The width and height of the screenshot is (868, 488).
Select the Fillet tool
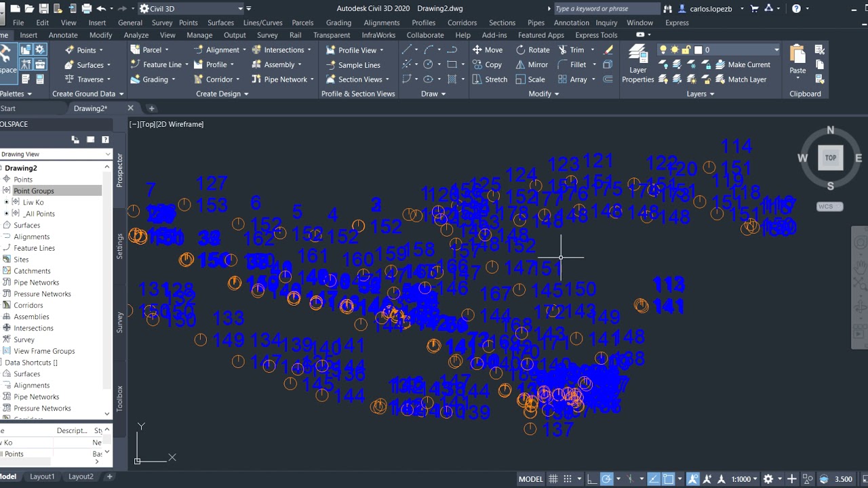572,64
